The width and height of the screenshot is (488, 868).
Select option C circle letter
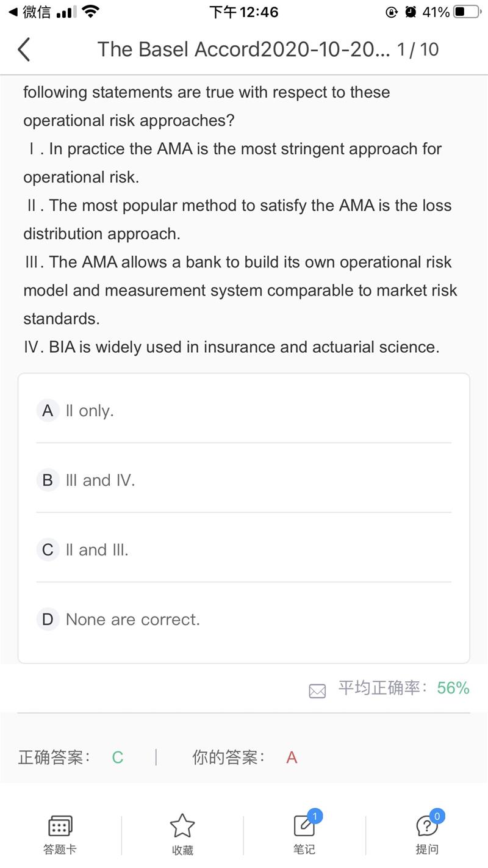48,550
